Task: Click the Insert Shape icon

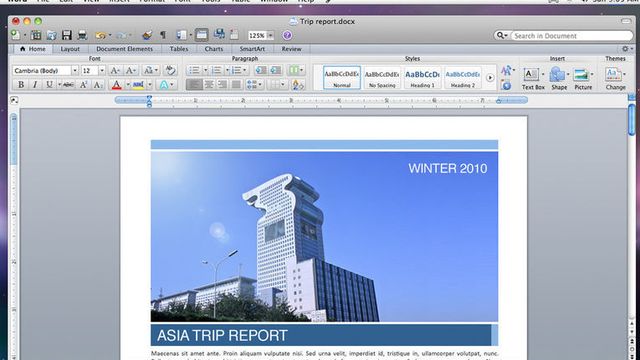Action: click(557, 75)
